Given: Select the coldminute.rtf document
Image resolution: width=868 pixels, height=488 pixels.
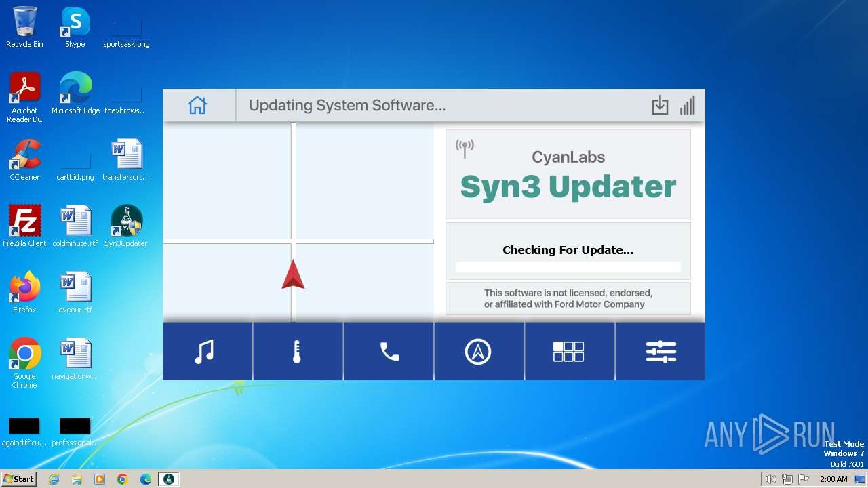Looking at the screenshot, I should click(75, 226).
